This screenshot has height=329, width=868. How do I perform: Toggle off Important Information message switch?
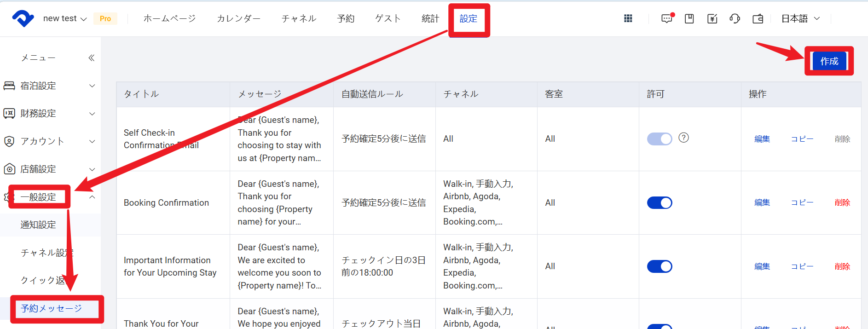tap(660, 266)
